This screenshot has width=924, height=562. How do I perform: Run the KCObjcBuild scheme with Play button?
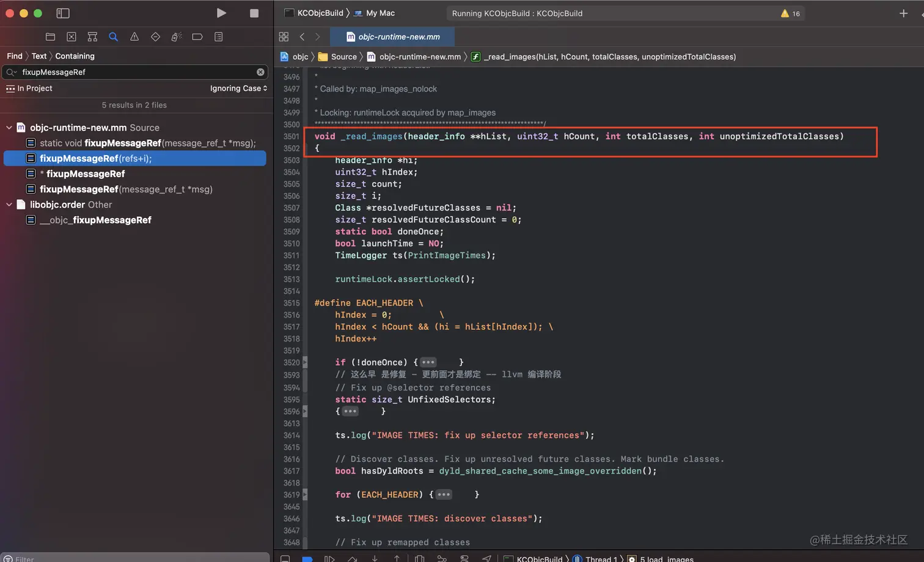pos(221,13)
